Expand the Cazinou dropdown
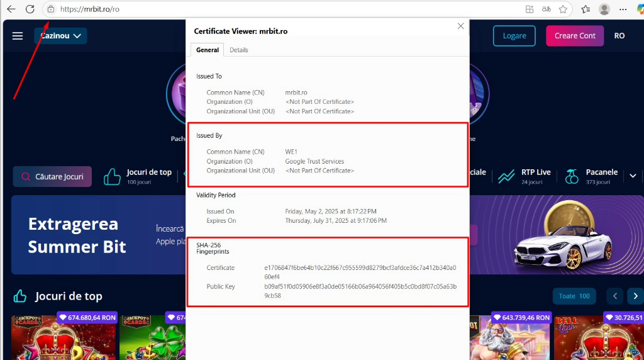 [60, 36]
